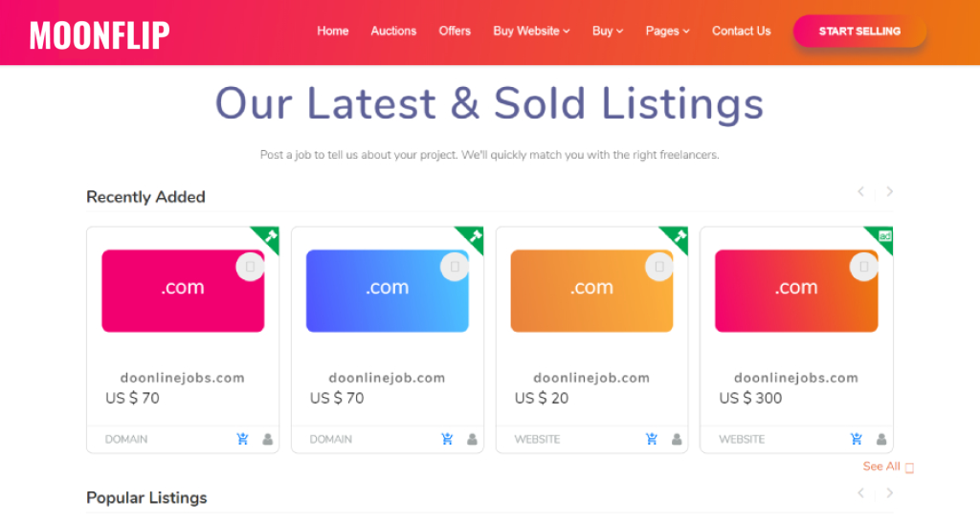980x524 pixels.
Task: Open the Pages dropdown menu
Action: click(x=667, y=32)
